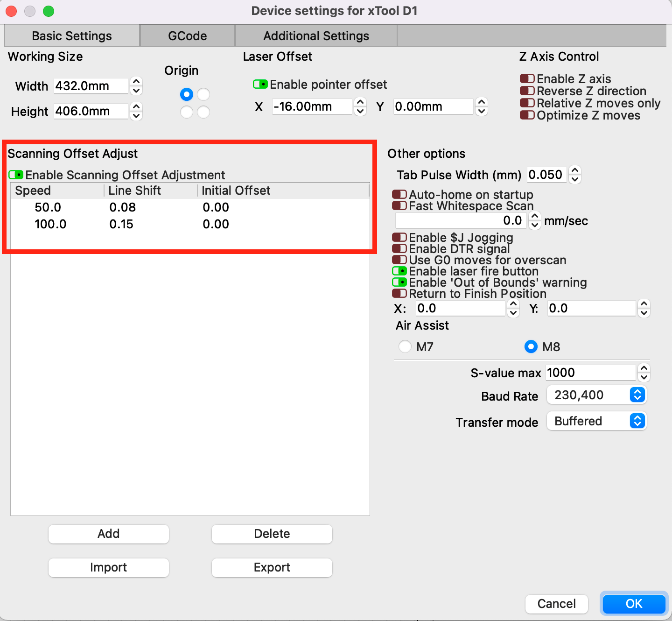The height and width of the screenshot is (621, 672).
Task: Select the M8 air assist option
Action: click(531, 346)
